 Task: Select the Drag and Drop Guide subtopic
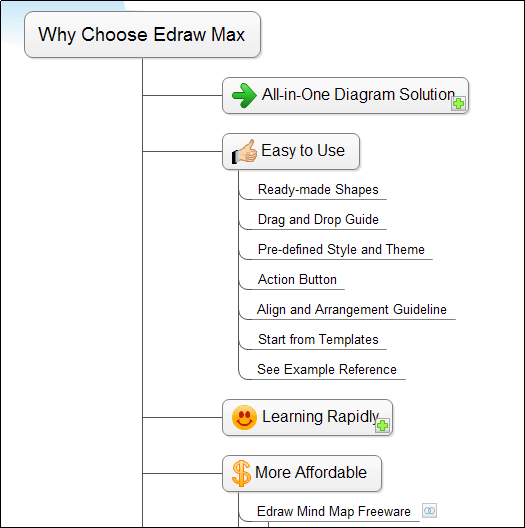[x=318, y=220]
